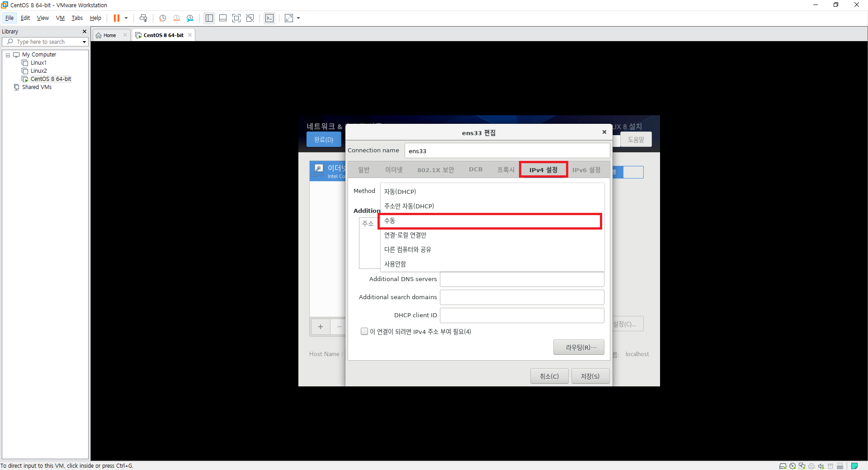Click the network adapter status icon
Screen dimensions: 868x470
point(802,466)
